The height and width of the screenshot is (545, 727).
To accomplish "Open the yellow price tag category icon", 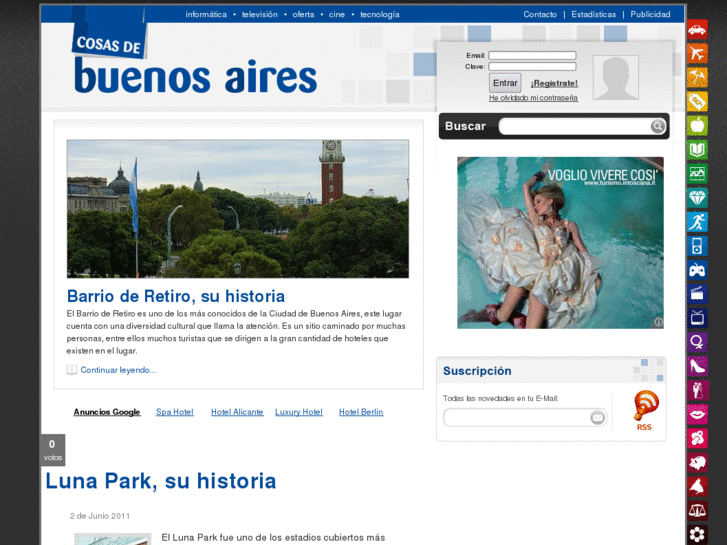I will 697,102.
